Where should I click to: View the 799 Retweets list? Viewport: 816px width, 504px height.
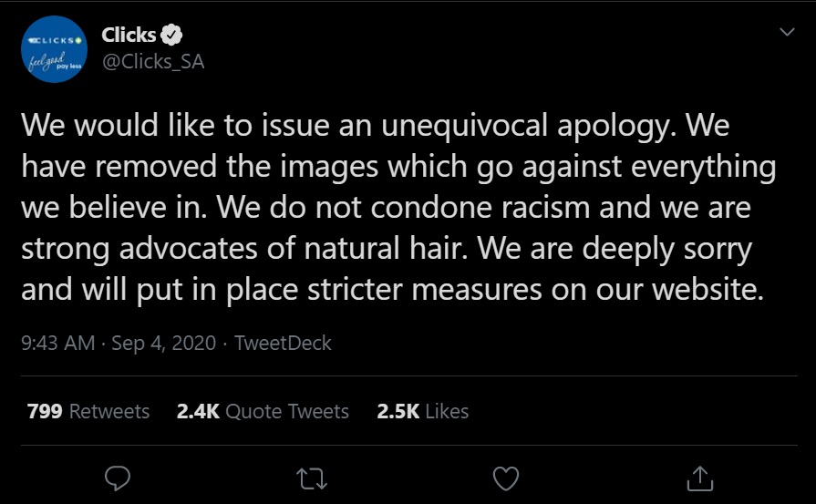point(88,411)
